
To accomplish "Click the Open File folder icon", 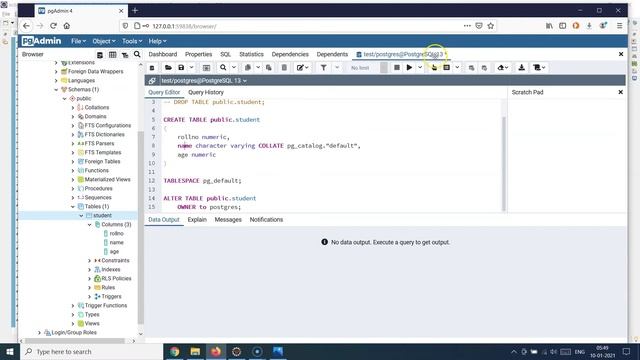I will click(x=168, y=68).
